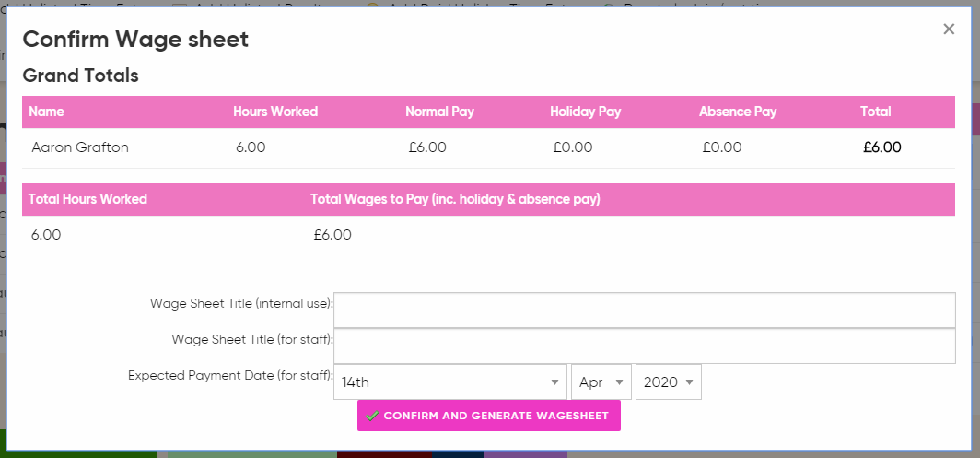Click the Total Hours Worked header

click(x=87, y=199)
